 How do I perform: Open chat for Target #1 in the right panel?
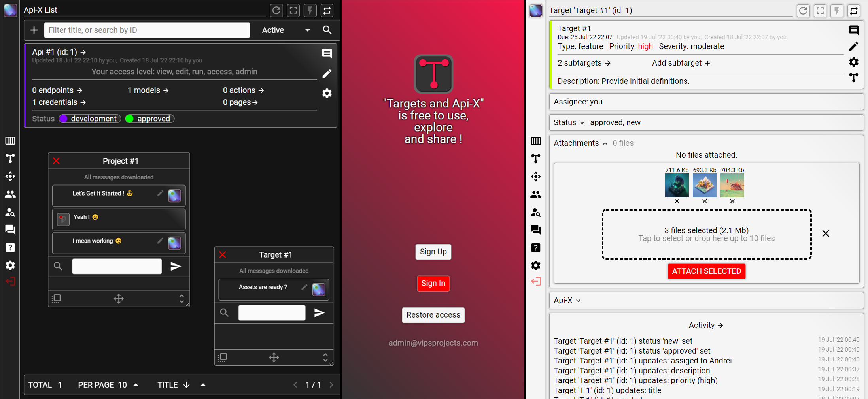pyautogui.click(x=854, y=30)
